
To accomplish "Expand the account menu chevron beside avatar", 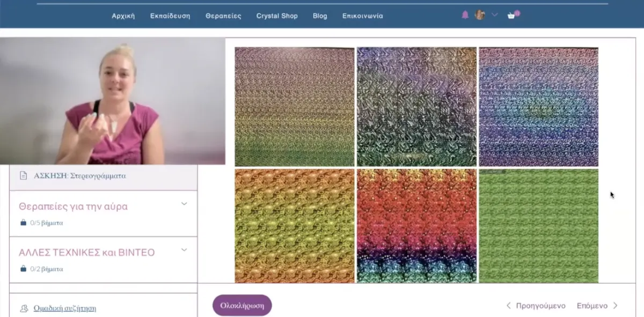I will click(495, 15).
